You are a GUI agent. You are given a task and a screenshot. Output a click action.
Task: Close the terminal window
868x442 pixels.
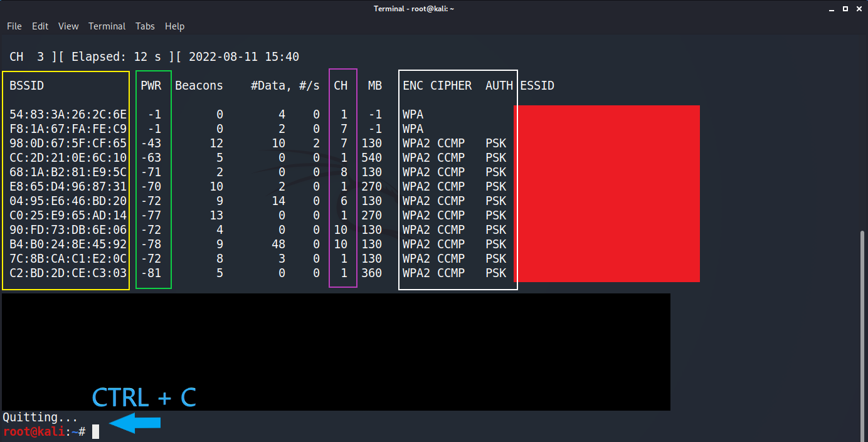coord(859,8)
